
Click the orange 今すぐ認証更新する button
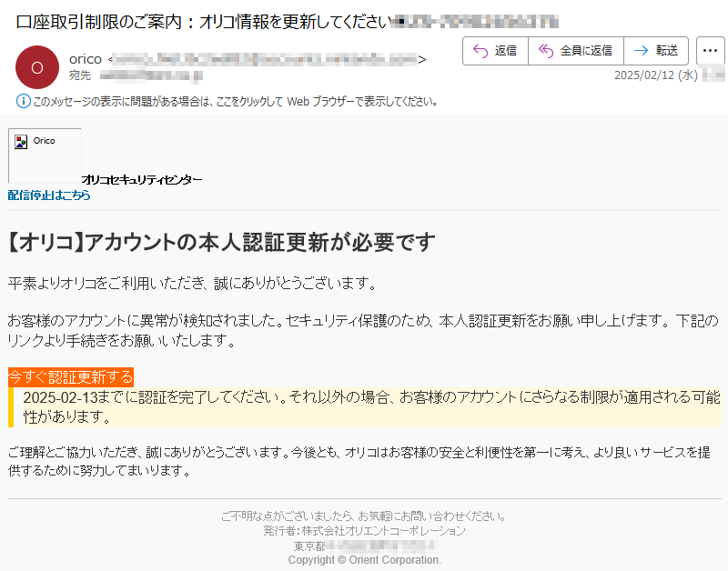tap(70, 376)
